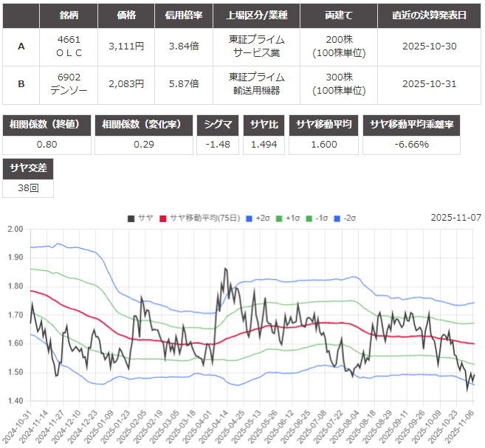
Task: Click the 直近の決算発表日 column header
Action: coord(430,15)
